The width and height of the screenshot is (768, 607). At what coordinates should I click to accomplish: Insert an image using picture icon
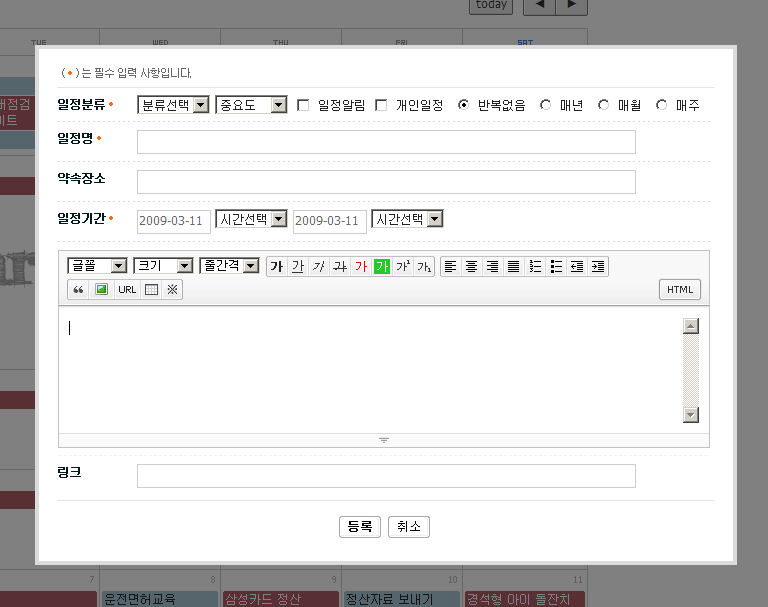[101, 290]
